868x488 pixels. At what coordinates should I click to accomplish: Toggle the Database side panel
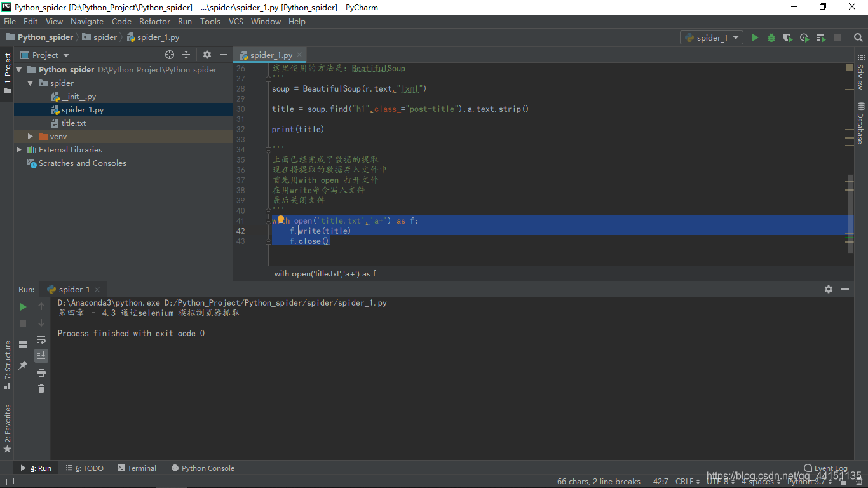pos(860,123)
